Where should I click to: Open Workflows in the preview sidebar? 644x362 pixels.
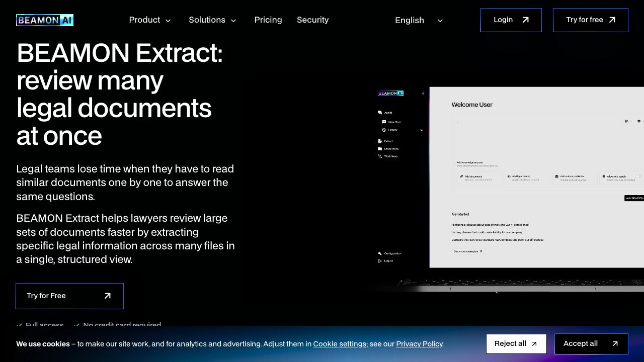(387, 156)
